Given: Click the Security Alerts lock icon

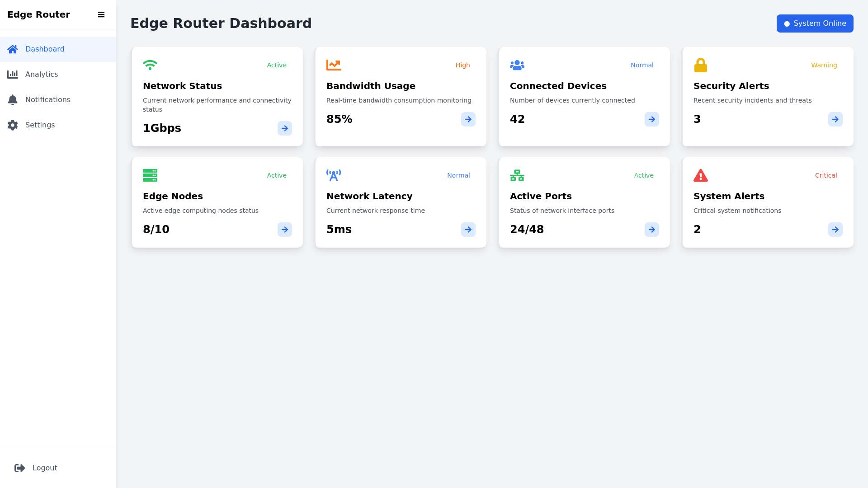Looking at the screenshot, I should click(701, 65).
